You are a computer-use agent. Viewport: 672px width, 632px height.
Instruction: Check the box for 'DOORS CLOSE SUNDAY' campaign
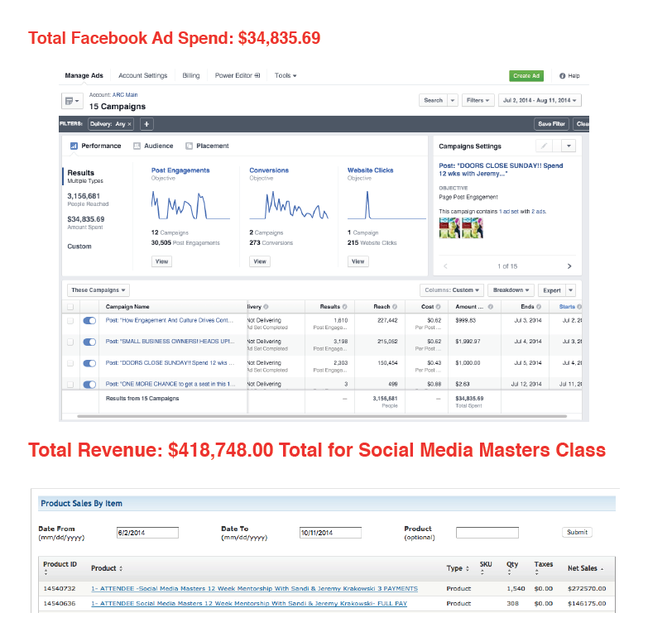[70, 362]
